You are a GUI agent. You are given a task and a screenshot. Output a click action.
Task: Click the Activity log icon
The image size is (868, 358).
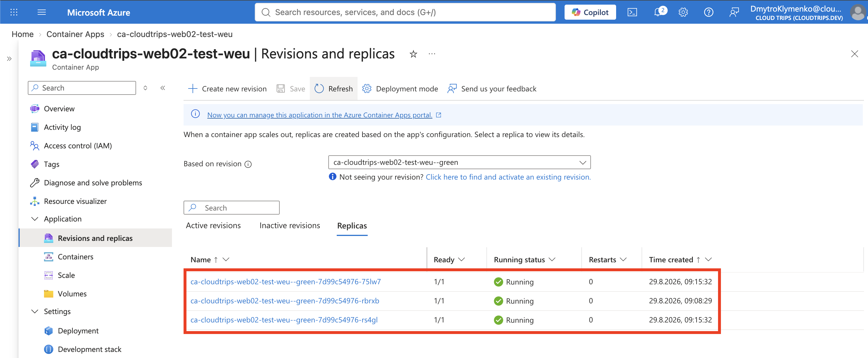coord(35,127)
